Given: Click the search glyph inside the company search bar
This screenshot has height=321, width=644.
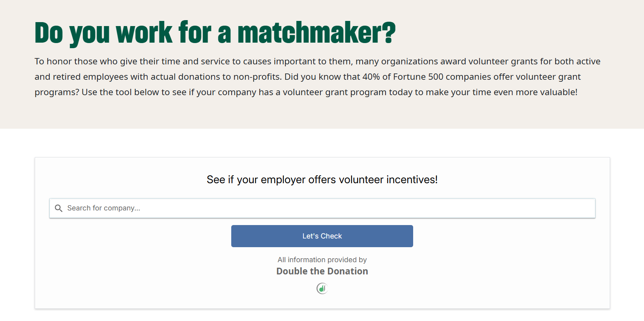Looking at the screenshot, I should pos(59,208).
